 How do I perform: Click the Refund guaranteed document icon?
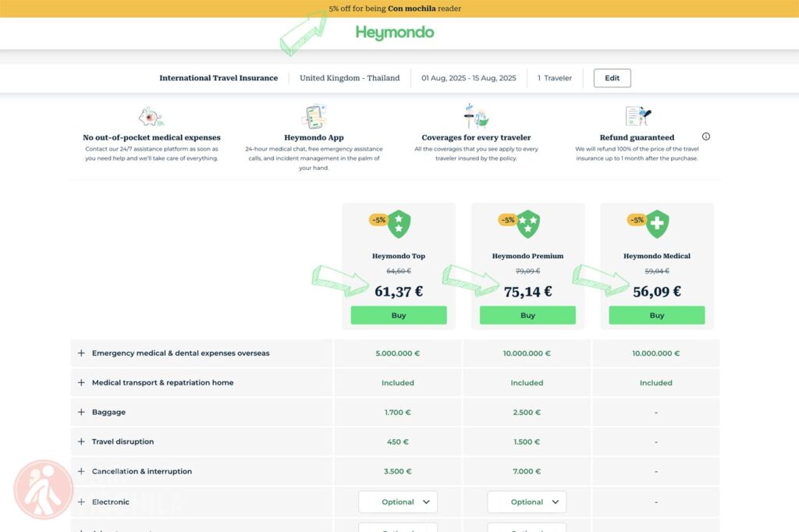(637, 116)
